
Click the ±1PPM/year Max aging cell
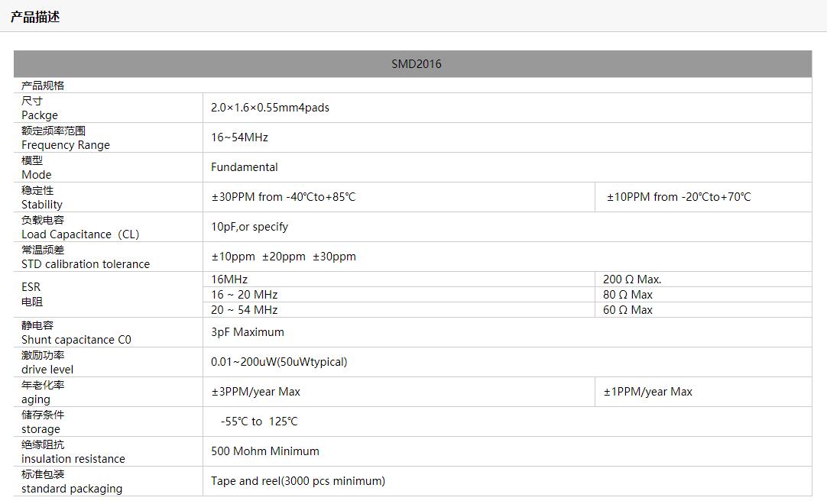(x=647, y=392)
